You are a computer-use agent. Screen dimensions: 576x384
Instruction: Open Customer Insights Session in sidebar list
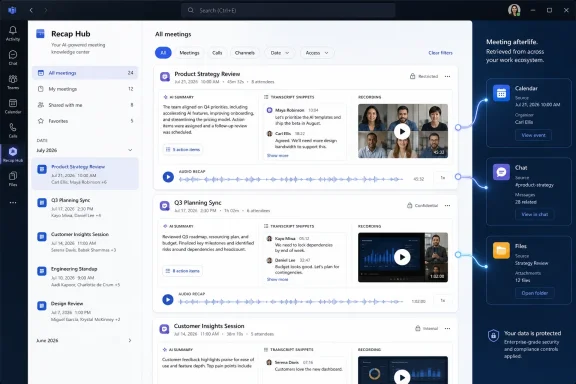tap(85, 242)
